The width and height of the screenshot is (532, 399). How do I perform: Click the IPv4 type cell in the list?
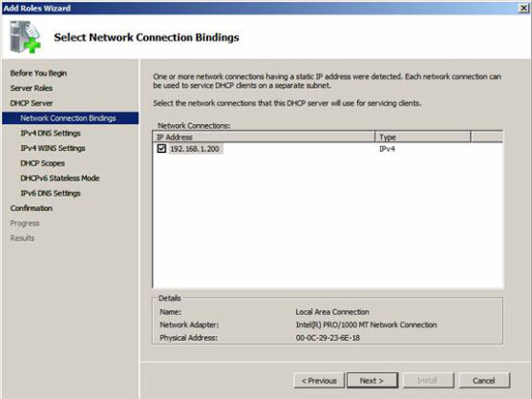pos(387,149)
